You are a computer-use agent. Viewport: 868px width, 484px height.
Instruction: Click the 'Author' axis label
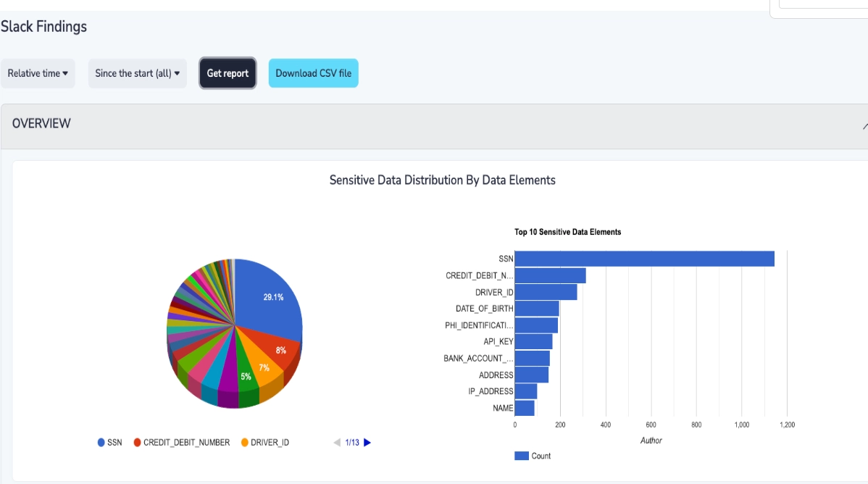tap(651, 441)
